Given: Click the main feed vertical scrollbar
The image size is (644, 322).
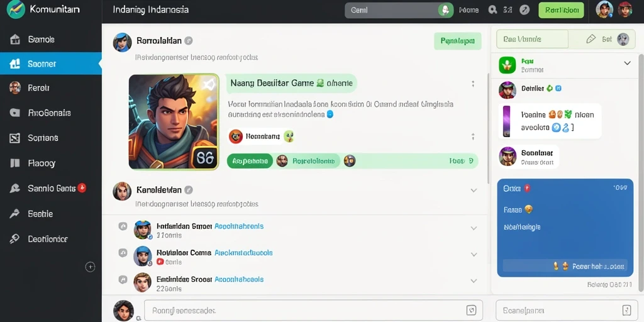Looking at the screenshot, I should 488,128.
